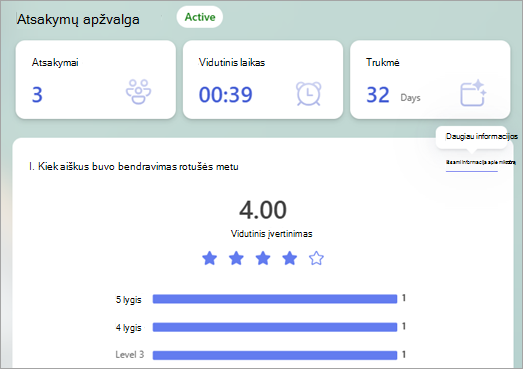
Task: Click the question title about bendravimas
Action: 134,166
